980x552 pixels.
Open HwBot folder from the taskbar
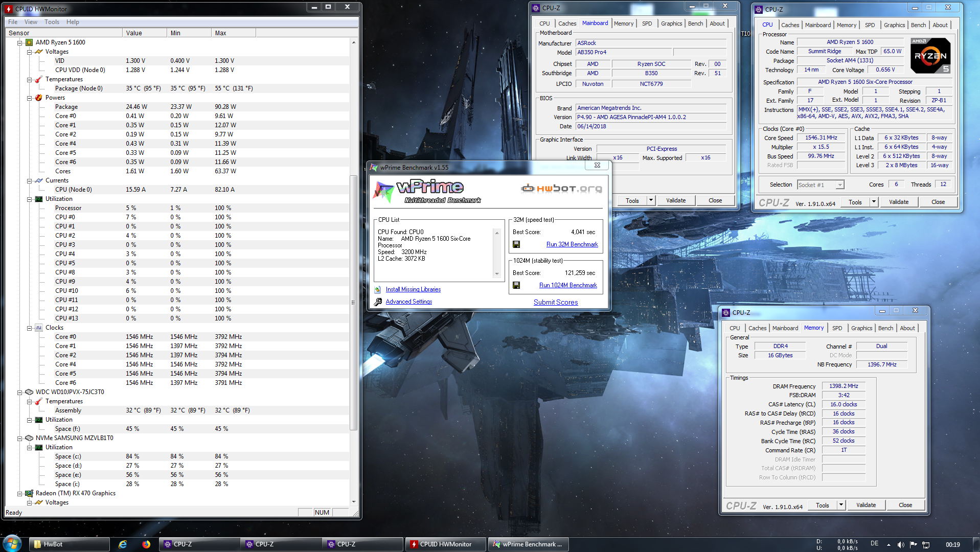pos(69,544)
